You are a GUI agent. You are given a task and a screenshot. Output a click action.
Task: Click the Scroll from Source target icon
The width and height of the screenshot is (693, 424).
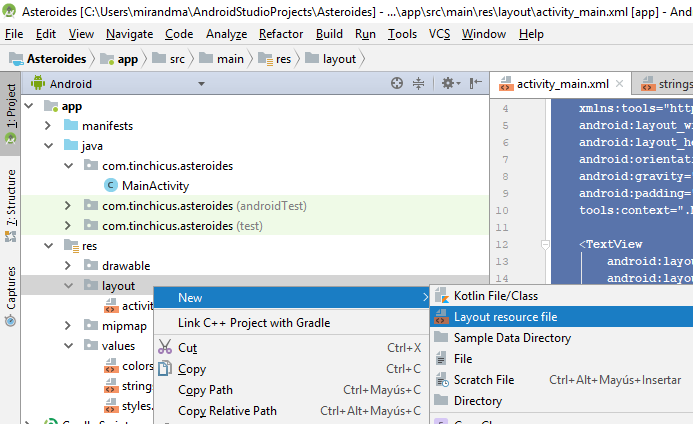click(x=397, y=84)
